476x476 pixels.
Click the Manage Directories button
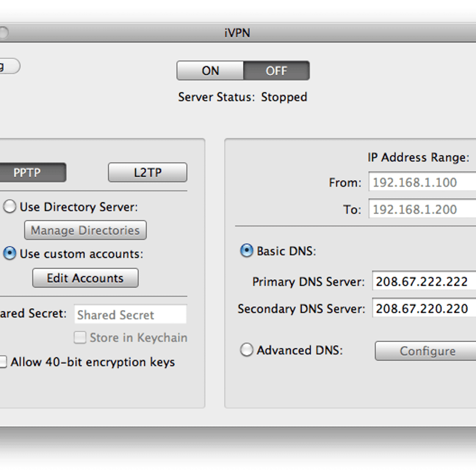(x=85, y=230)
